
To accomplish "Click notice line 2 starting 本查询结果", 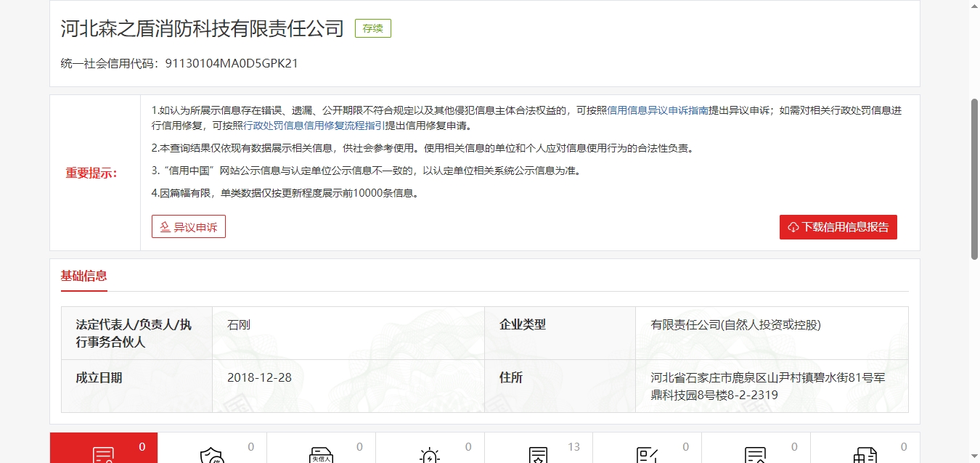I will 422,148.
